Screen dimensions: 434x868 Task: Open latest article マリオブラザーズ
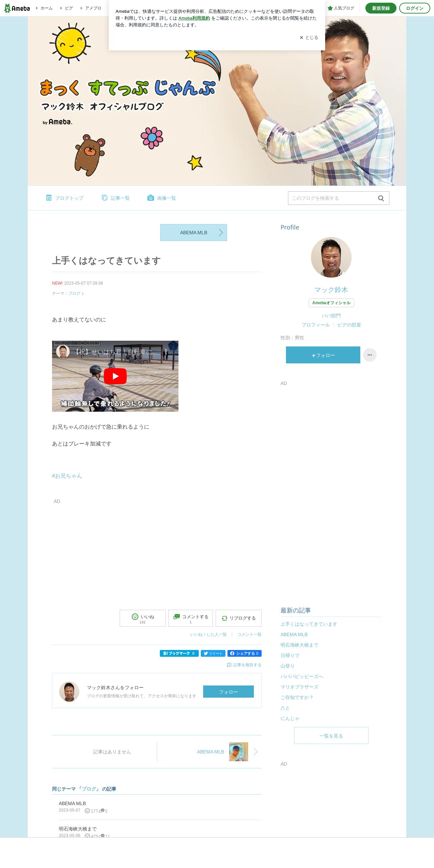tap(299, 687)
